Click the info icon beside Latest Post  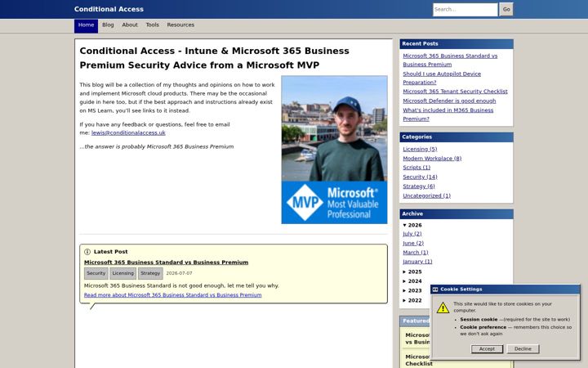(87, 252)
